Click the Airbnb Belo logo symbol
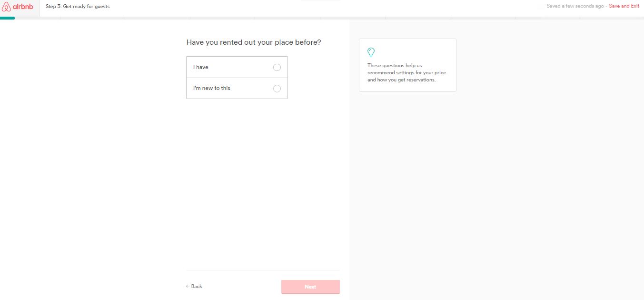Screen dimensions: 644x300 coord(6,6)
